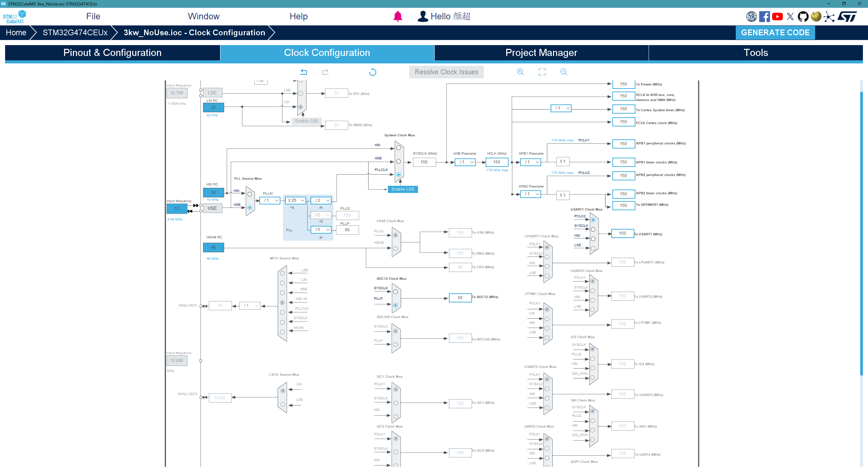This screenshot has width=868, height=472.
Task: Open the PLL multiplier X 25 dropdown
Action: (x=295, y=200)
